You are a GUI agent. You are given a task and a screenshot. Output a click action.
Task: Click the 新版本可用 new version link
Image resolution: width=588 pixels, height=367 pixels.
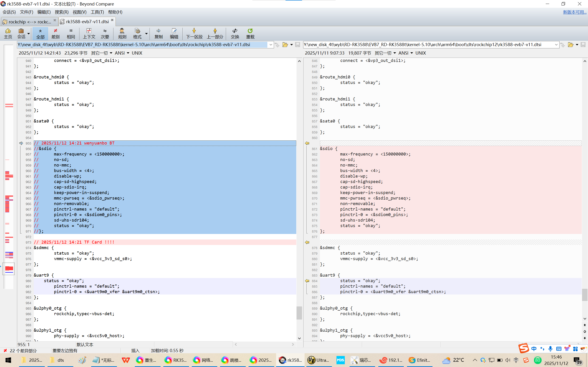coord(574,12)
